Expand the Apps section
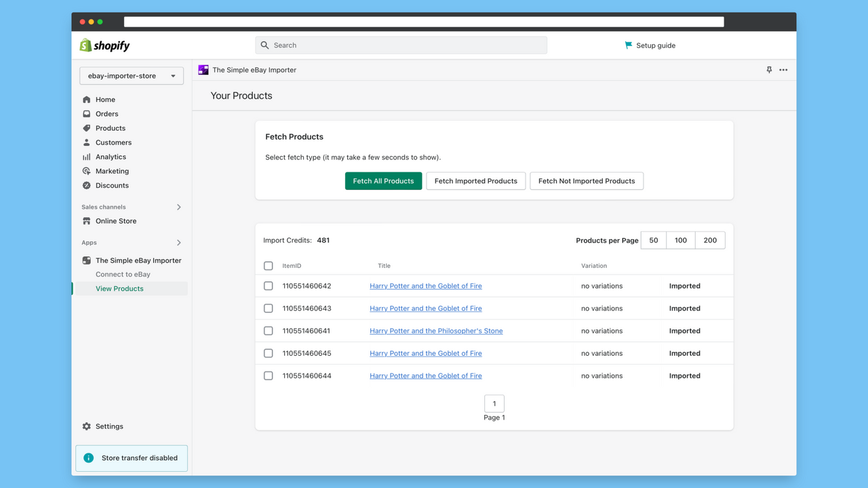This screenshot has width=868, height=488. pyautogui.click(x=178, y=242)
